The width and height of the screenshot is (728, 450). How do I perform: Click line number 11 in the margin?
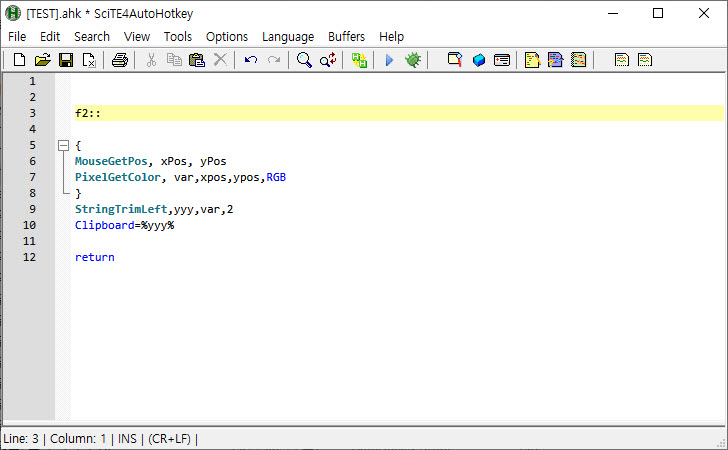tap(29, 241)
